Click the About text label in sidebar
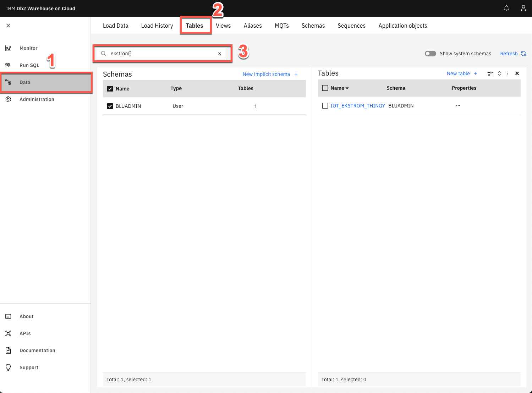The image size is (532, 393). click(x=26, y=316)
